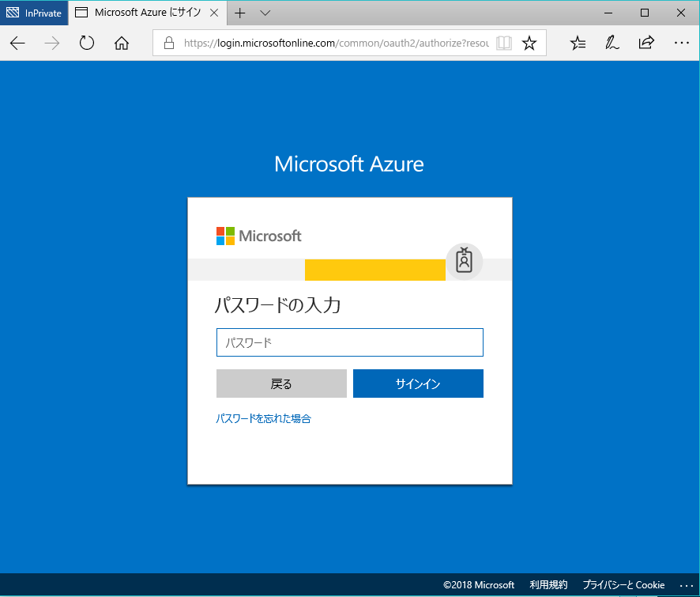
Task: Select the Microsoft Azure にサイン tab
Action: click(146, 13)
